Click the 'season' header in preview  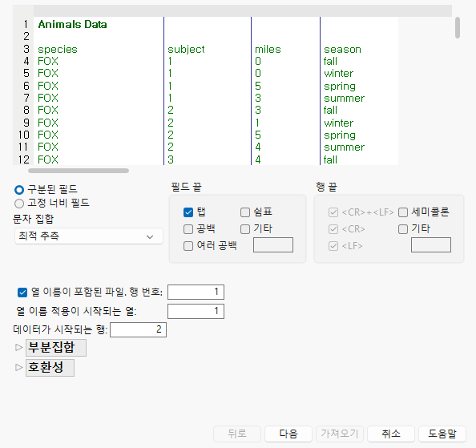342,50
